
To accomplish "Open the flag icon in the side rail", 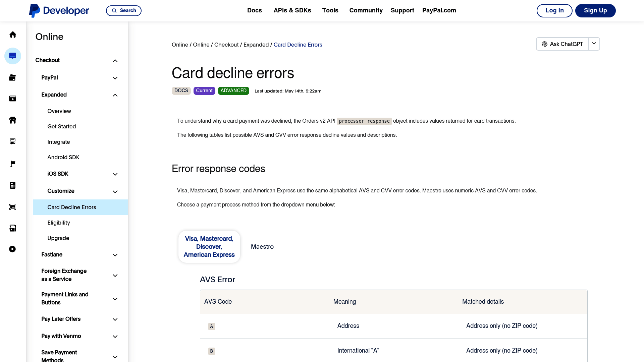I will 13,164.
